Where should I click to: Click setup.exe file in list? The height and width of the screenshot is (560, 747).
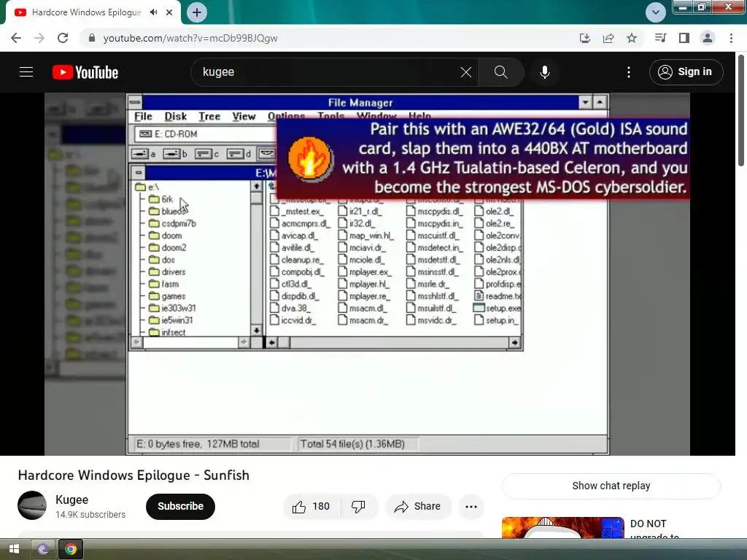pyautogui.click(x=497, y=308)
